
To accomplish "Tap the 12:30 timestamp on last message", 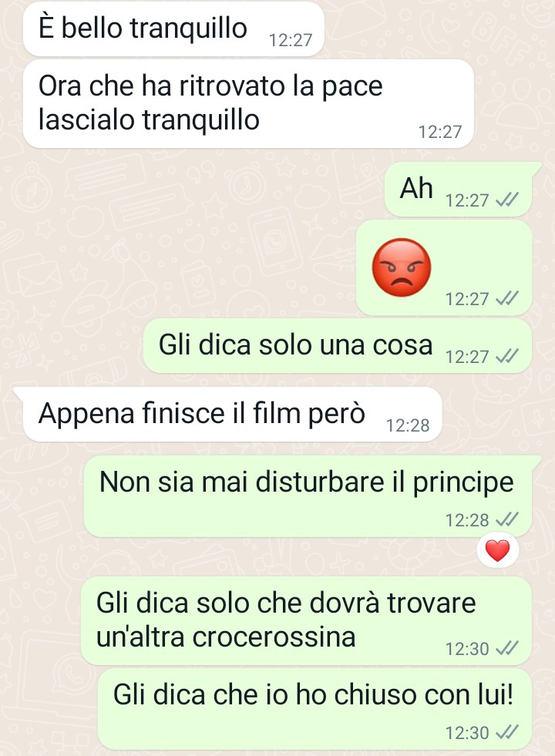I will pyautogui.click(x=467, y=733).
